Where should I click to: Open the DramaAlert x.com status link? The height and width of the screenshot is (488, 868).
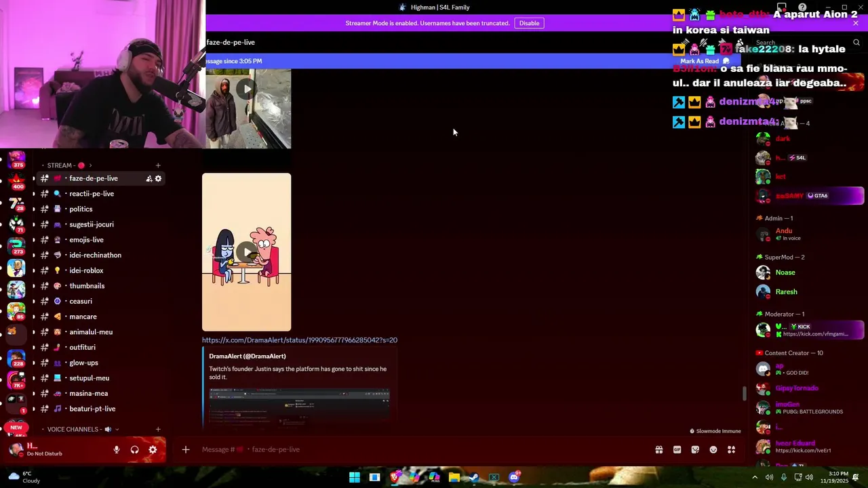pos(300,340)
